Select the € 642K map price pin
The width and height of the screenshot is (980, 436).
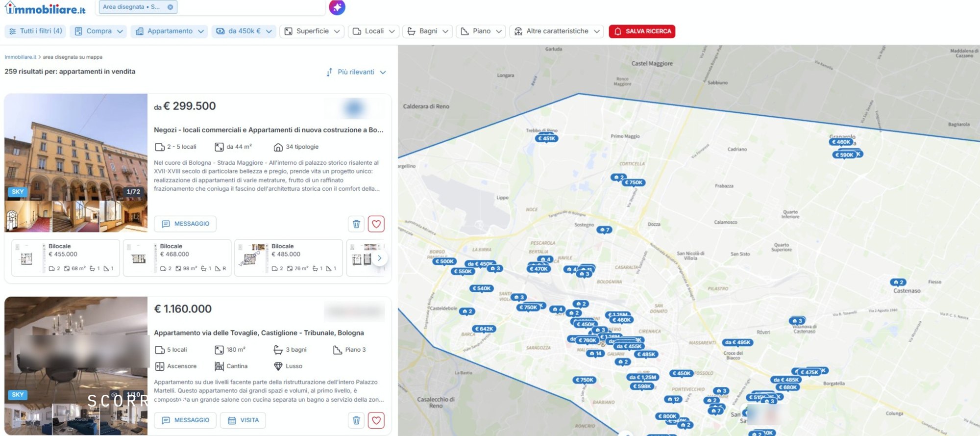[484, 329]
